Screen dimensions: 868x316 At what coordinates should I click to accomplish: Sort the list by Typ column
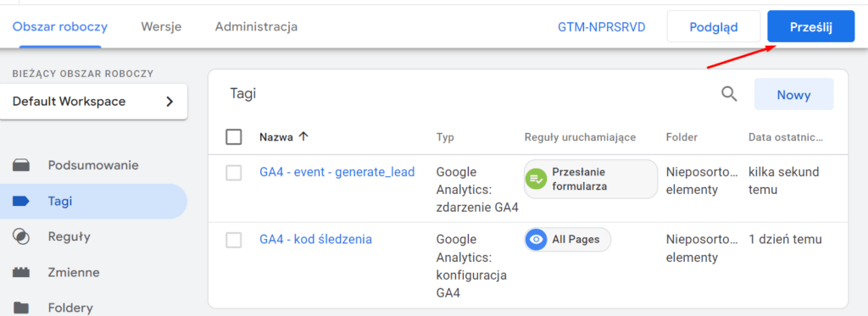(x=445, y=137)
